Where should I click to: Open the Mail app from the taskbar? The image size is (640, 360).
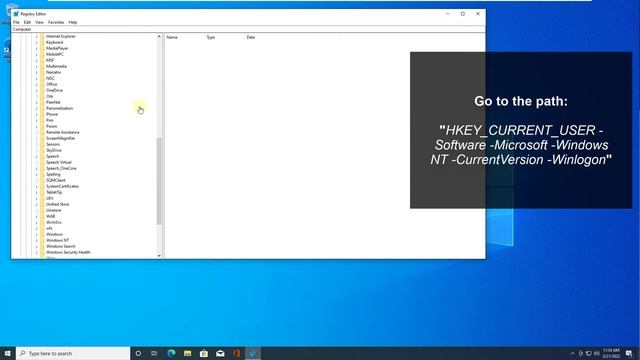(220, 353)
